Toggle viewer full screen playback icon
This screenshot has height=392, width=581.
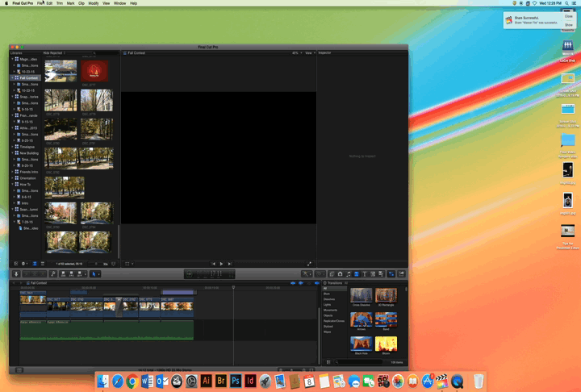tap(309, 264)
